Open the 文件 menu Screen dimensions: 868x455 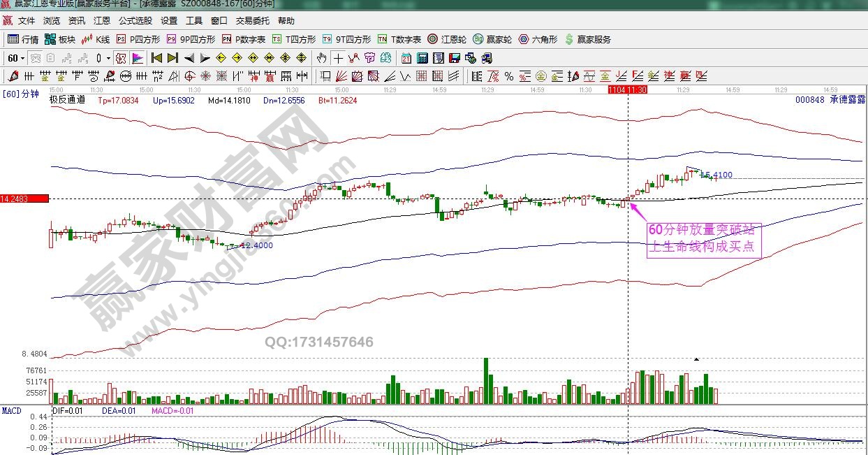click(27, 20)
